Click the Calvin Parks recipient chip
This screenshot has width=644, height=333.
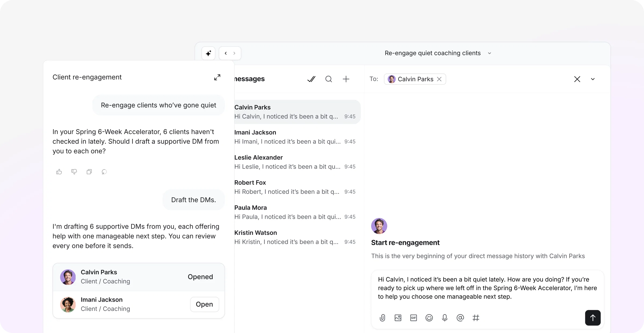415,79
